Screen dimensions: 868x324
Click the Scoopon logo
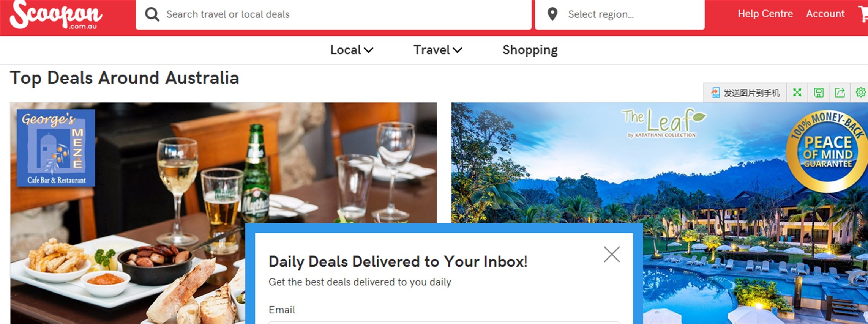coord(56,15)
